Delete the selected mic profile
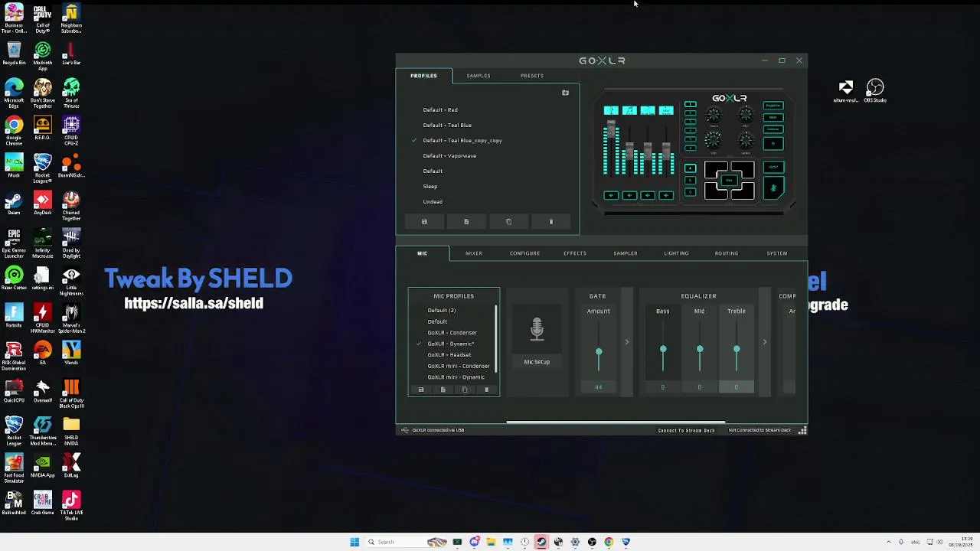Viewport: 980px width, 551px height. pos(486,390)
